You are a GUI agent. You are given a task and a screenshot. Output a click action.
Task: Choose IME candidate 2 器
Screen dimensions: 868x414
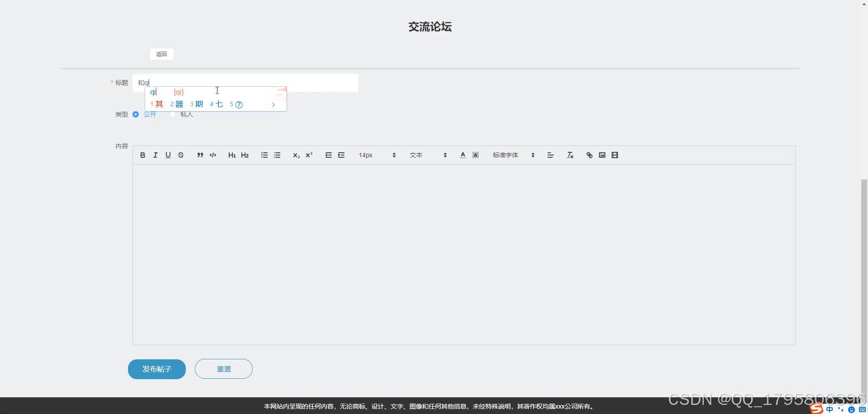click(176, 104)
